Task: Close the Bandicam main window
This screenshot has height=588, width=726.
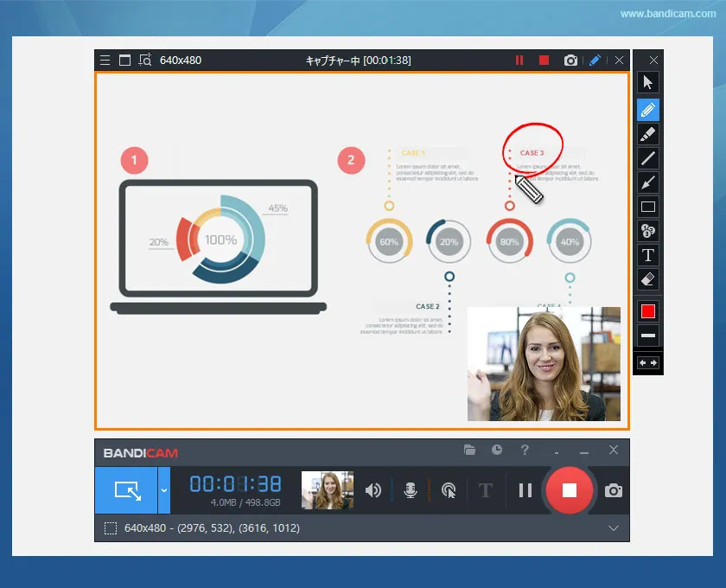Action: [614, 450]
